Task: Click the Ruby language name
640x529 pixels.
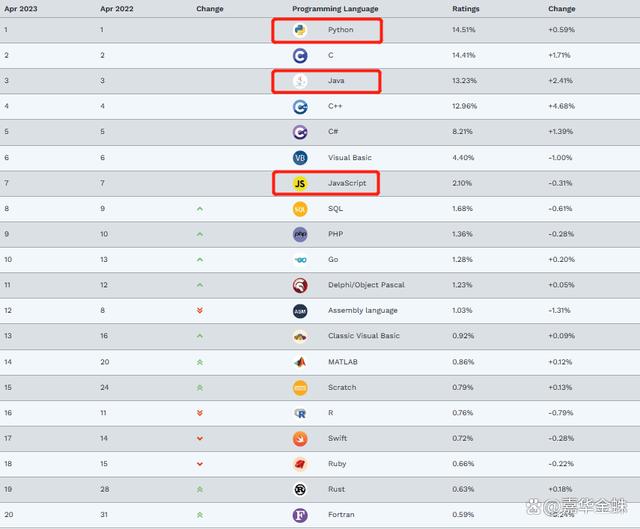Action: click(x=338, y=464)
